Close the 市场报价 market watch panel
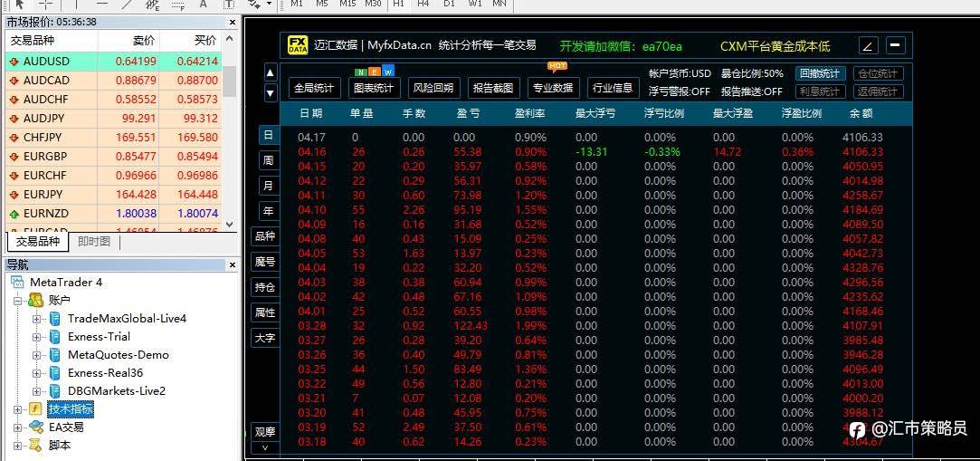The image size is (980, 461). [x=233, y=22]
